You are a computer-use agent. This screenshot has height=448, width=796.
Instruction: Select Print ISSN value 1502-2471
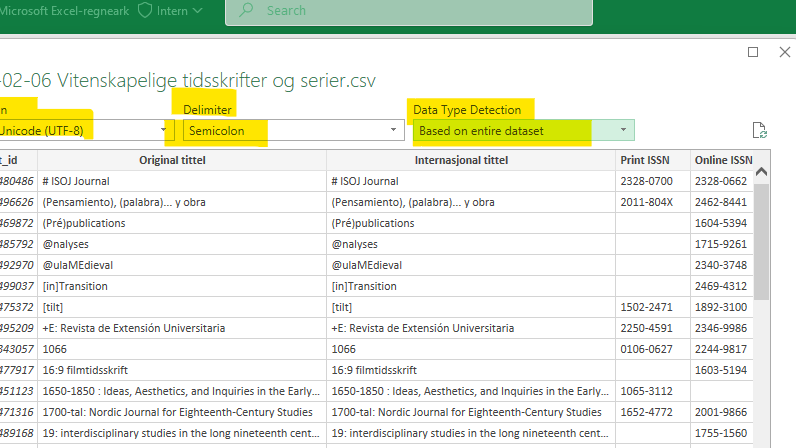coord(646,307)
